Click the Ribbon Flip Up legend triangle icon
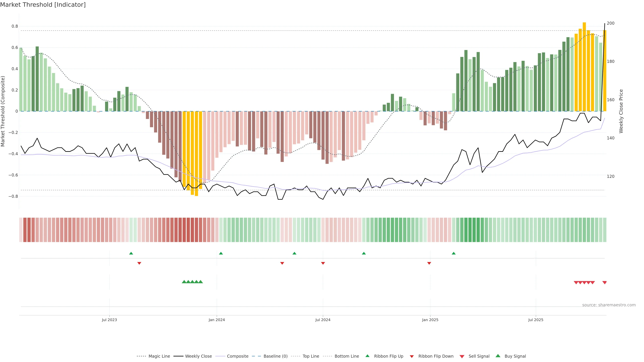Image resolution: width=644 pixels, height=362 pixels. coord(367,356)
